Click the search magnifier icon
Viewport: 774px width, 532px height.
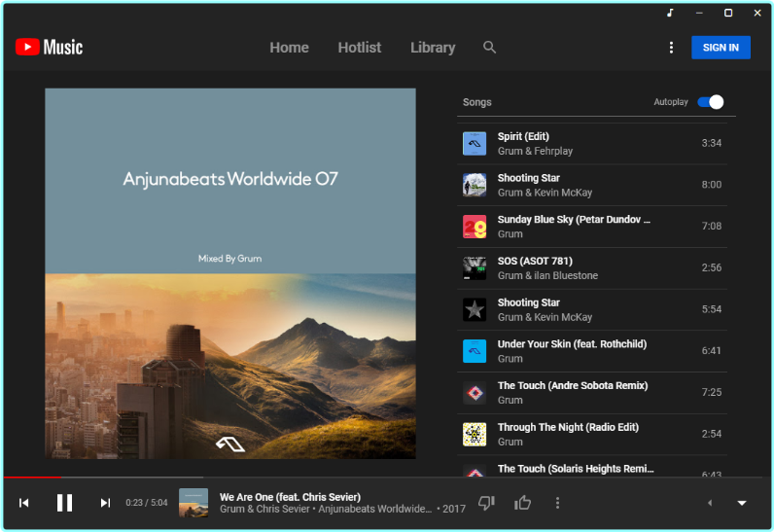(x=489, y=48)
